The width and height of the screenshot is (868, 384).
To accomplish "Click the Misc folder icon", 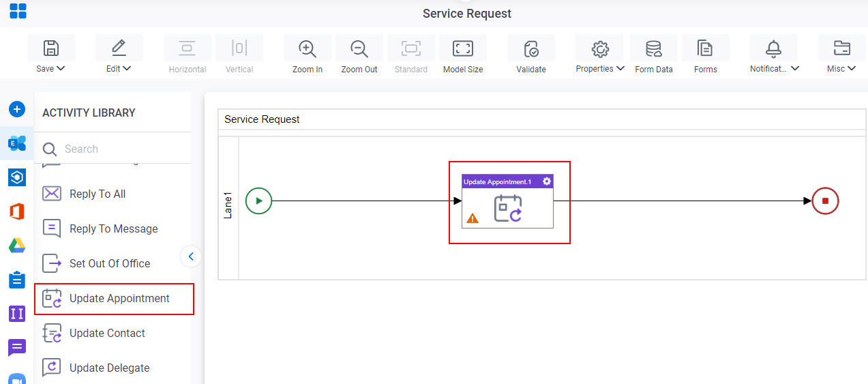I will point(842,48).
